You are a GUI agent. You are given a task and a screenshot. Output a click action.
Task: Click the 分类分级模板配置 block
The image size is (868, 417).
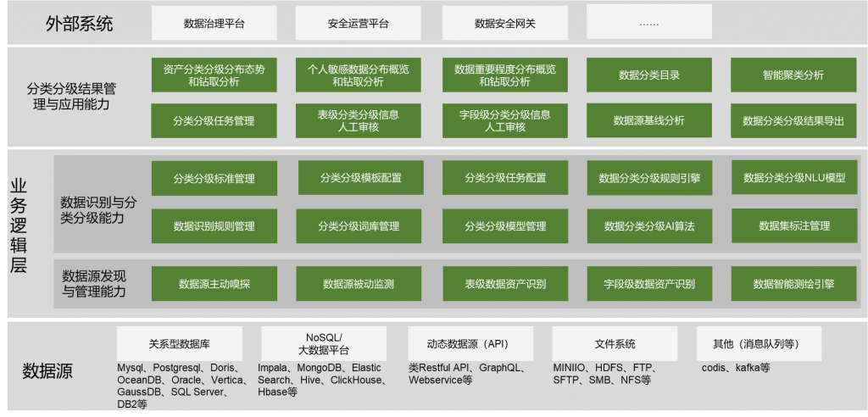click(361, 178)
